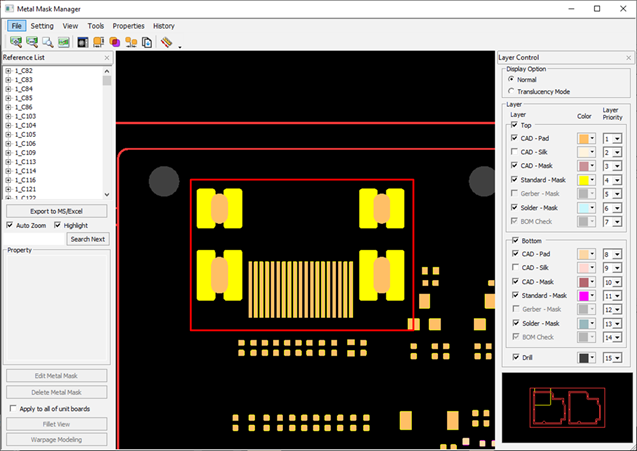Click the Search Next button
The image size is (637, 451).
(88, 239)
